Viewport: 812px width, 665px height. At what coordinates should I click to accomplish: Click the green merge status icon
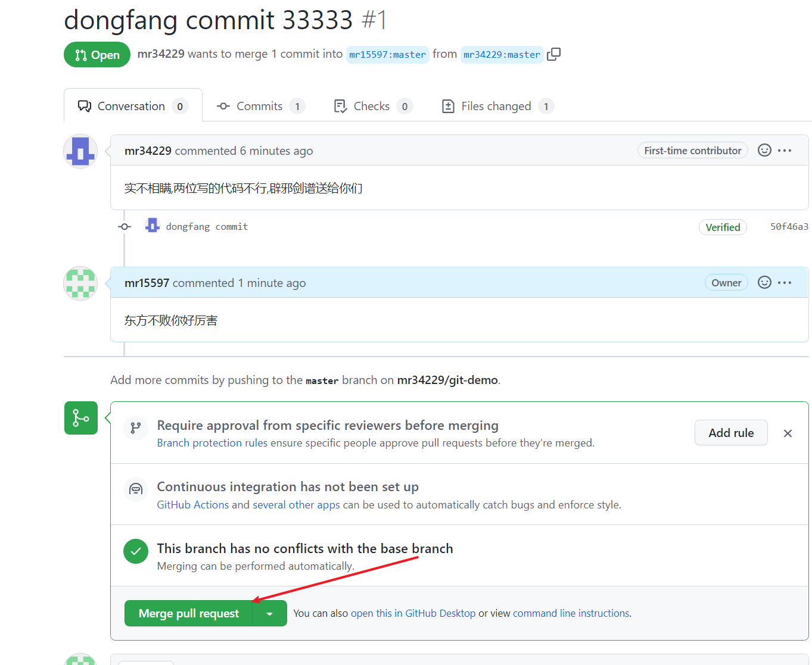click(x=81, y=418)
